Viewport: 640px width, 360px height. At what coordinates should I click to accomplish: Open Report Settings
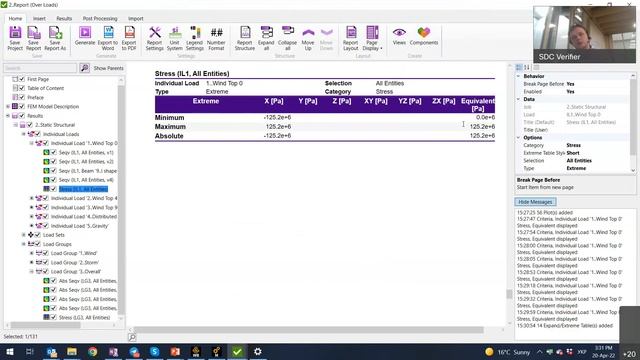tap(155, 38)
